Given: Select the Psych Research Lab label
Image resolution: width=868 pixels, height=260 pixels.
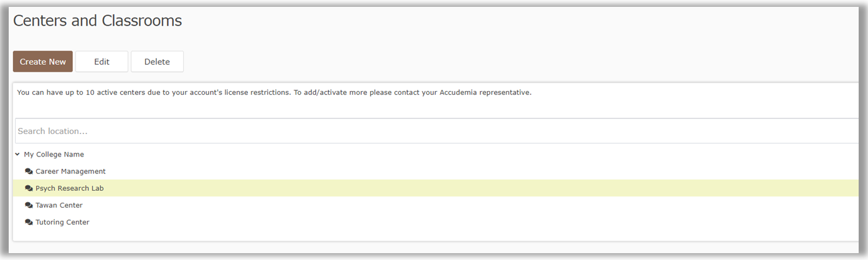Looking at the screenshot, I should pyautogui.click(x=70, y=188).
